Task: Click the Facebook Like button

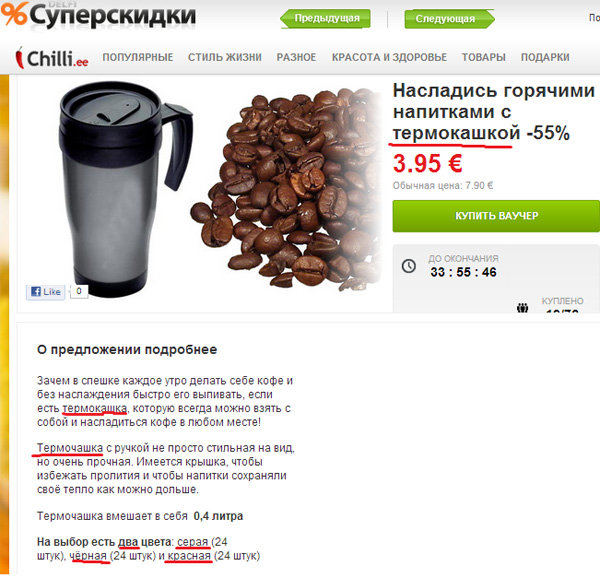Action: [x=46, y=292]
